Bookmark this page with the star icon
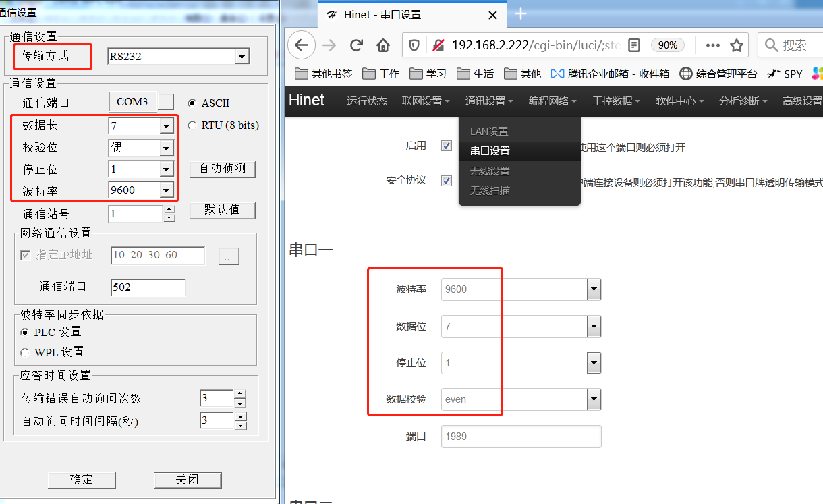The width and height of the screenshot is (823, 504). coord(736,45)
